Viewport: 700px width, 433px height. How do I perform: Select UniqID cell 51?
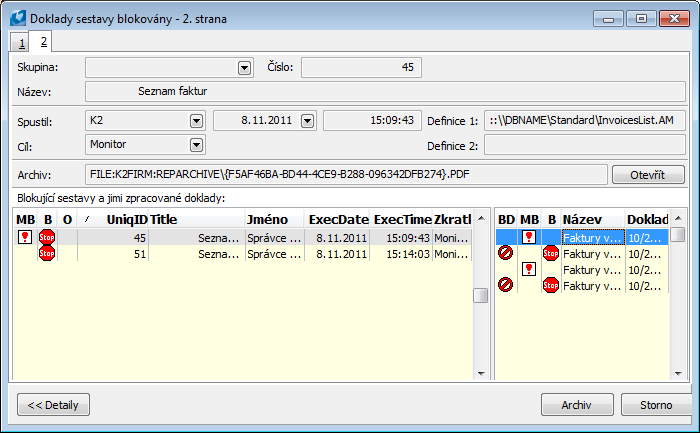click(113, 254)
